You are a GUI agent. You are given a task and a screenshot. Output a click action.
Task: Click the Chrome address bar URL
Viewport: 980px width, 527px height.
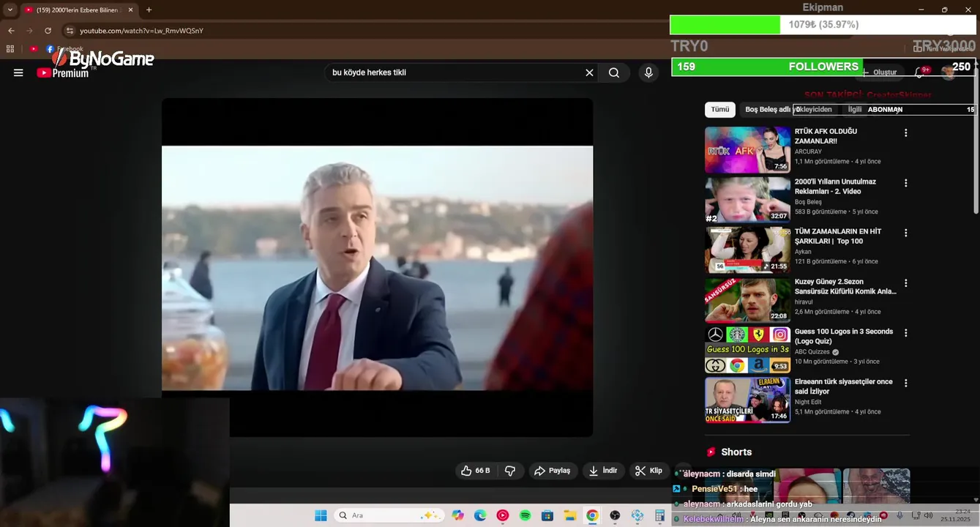click(x=141, y=31)
